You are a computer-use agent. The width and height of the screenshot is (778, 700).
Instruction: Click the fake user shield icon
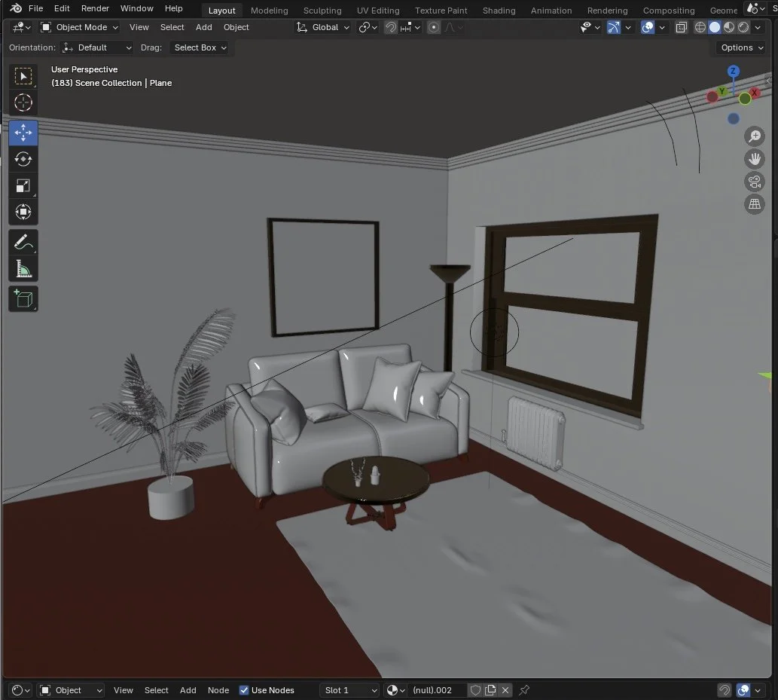[474, 690]
